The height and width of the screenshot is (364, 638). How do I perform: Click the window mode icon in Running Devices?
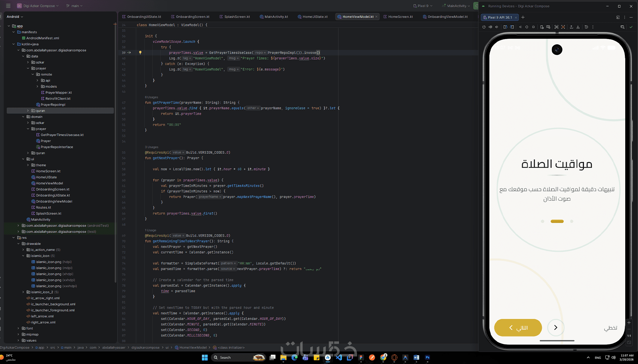(618, 17)
